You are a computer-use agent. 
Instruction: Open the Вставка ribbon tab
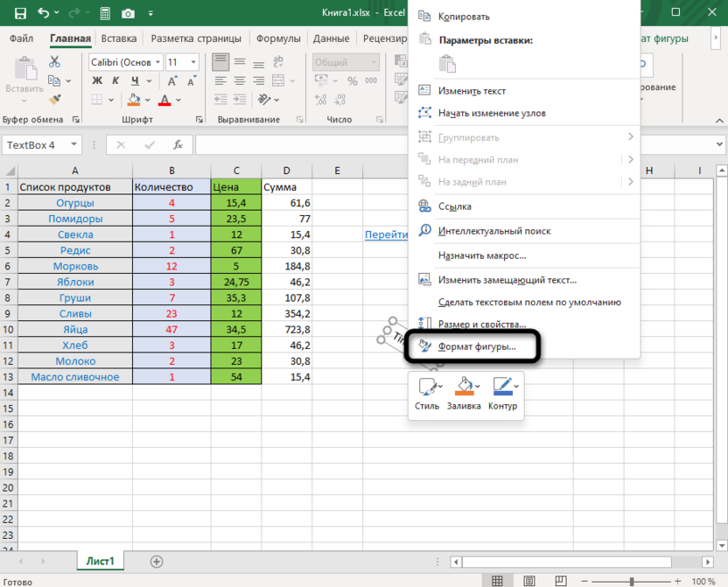coord(118,38)
